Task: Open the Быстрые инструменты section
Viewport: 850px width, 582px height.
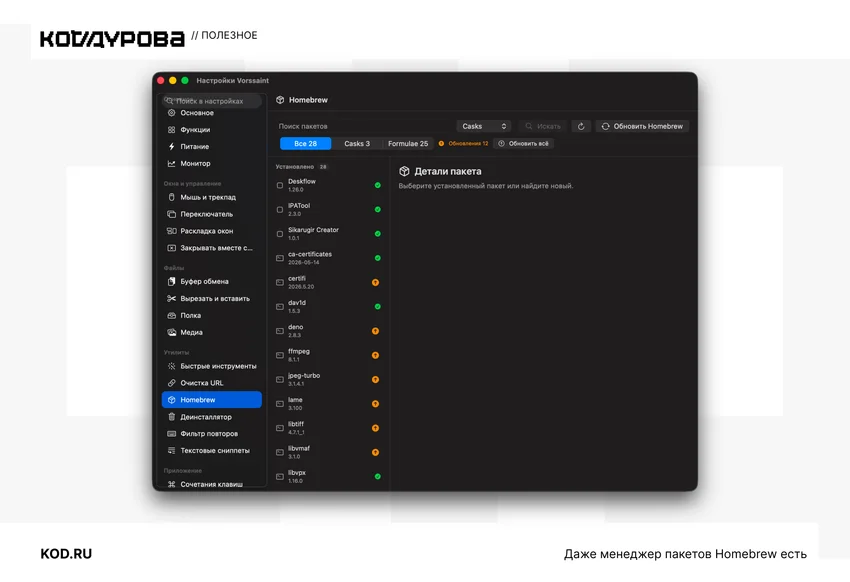Action: (x=211, y=366)
